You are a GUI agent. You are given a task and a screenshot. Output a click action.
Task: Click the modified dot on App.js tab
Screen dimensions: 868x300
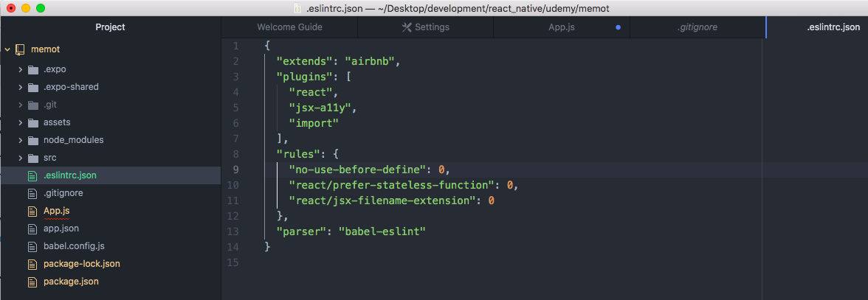click(618, 27)
